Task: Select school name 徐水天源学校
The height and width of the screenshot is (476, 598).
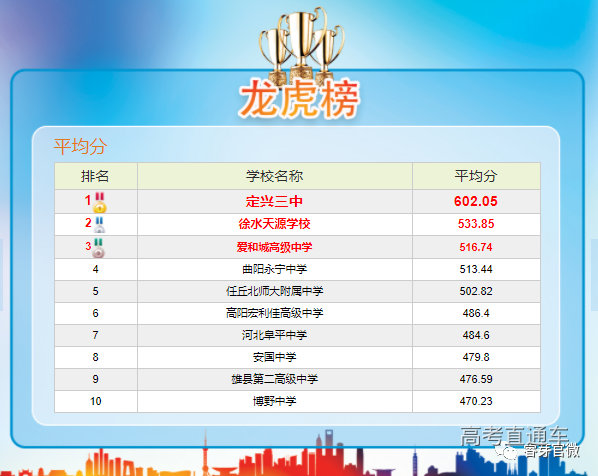Action: tap(275, 224)
